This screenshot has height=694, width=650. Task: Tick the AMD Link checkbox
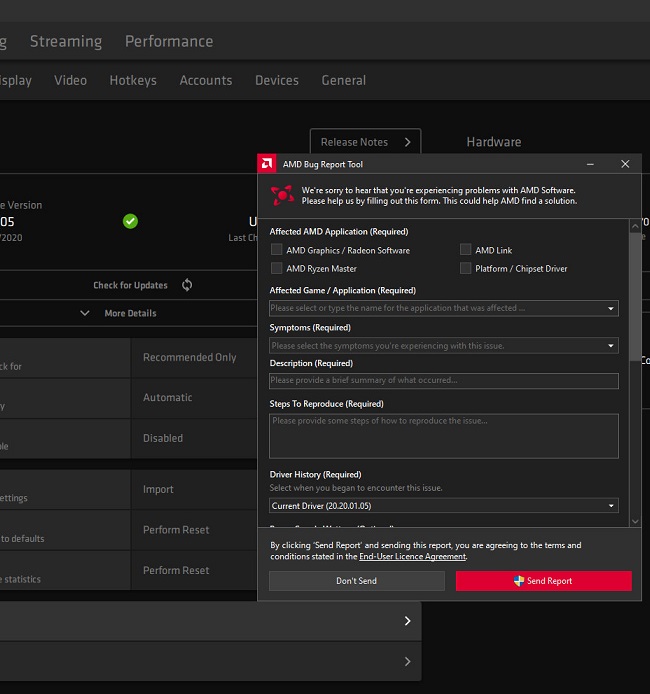coord(466,250)
